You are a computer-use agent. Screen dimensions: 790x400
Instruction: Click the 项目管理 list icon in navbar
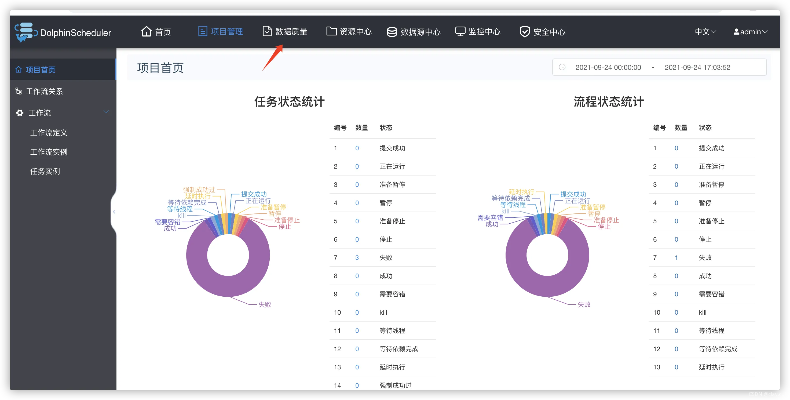[203, 31]
